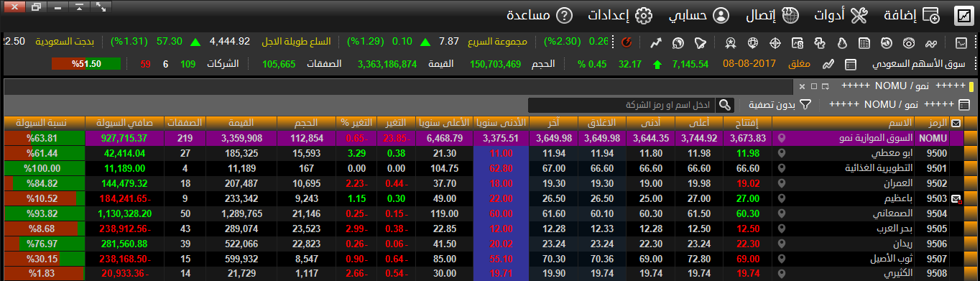Click the location pin in العمران row

tap(781, 183)
